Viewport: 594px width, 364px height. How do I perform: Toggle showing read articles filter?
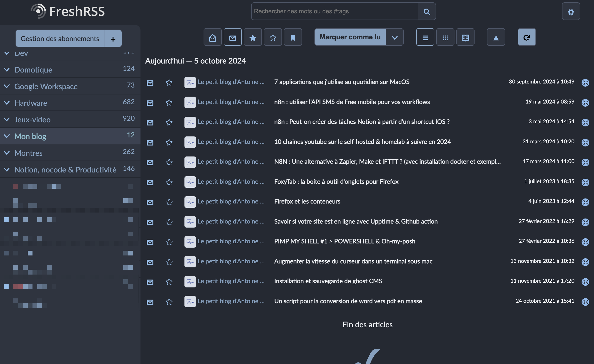[212, 37]
